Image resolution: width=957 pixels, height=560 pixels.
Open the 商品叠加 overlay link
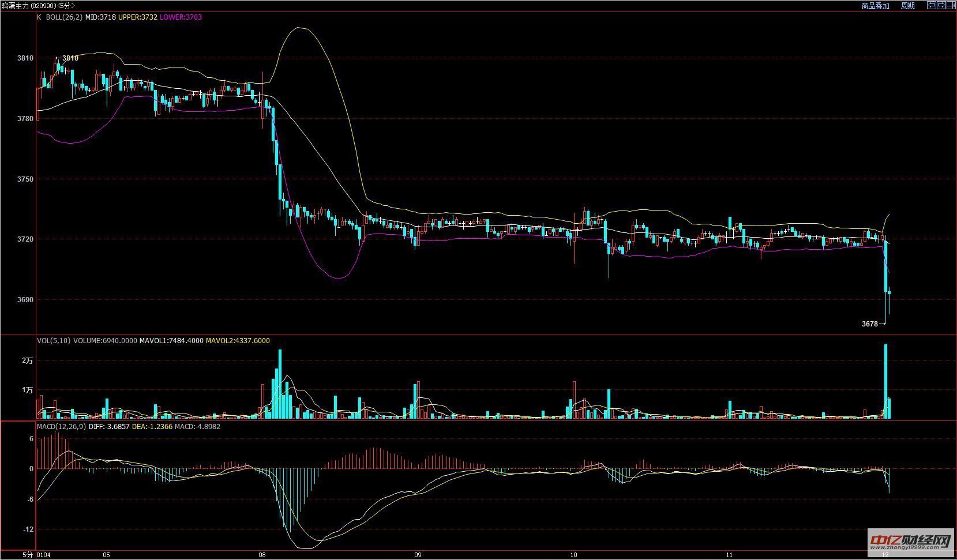tap(875, 6)
